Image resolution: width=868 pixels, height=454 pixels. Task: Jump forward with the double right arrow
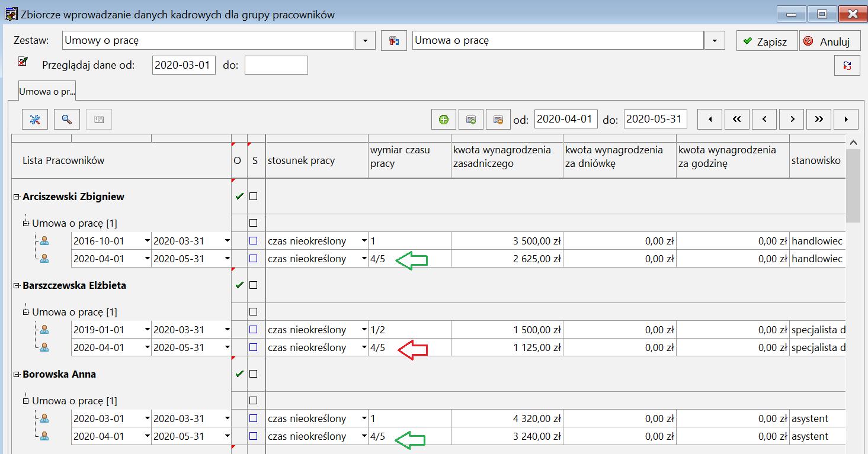819,119
